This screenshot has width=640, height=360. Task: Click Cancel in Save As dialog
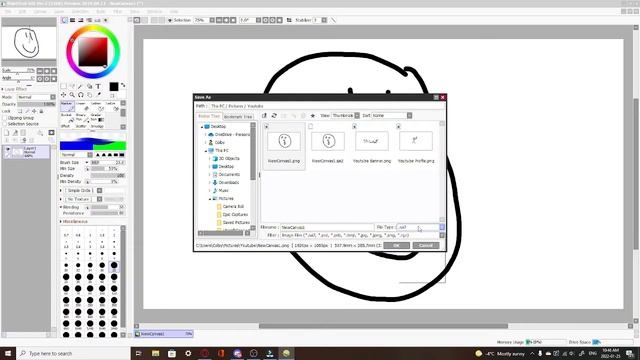[426, 245]
